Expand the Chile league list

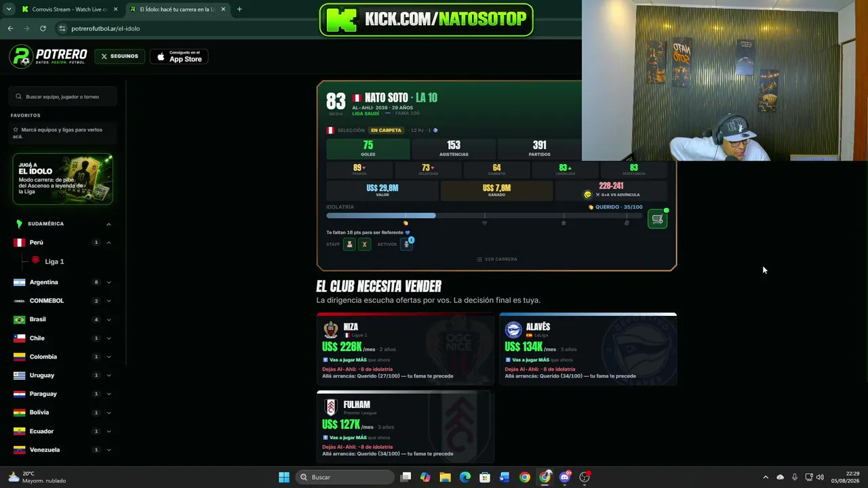[108, 338]
